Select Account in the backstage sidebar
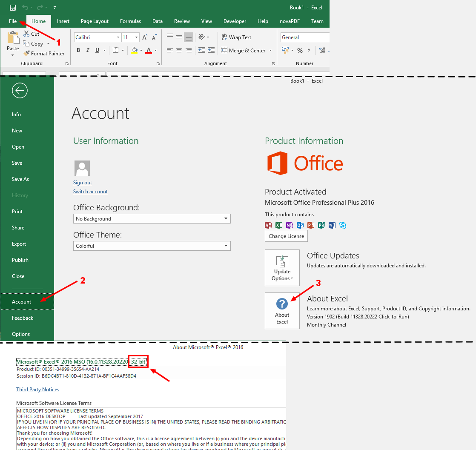The height and width of the screenshot is (450, 476). point(22,302)
